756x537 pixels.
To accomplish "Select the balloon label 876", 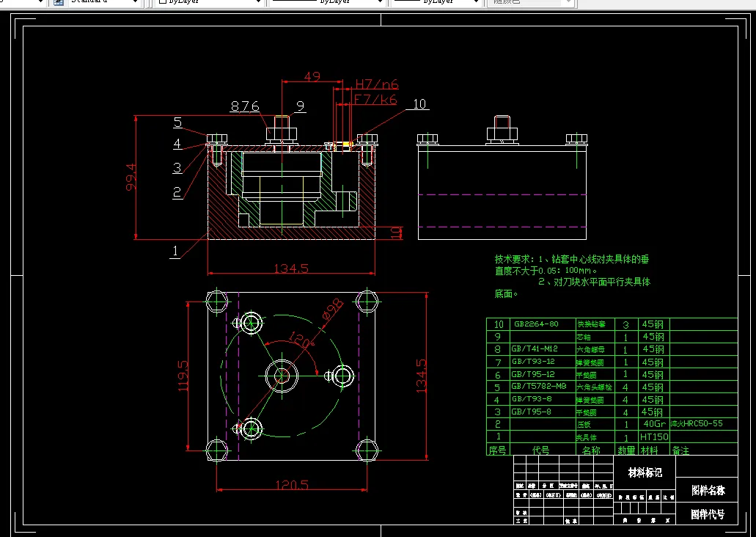I will 245,106.
